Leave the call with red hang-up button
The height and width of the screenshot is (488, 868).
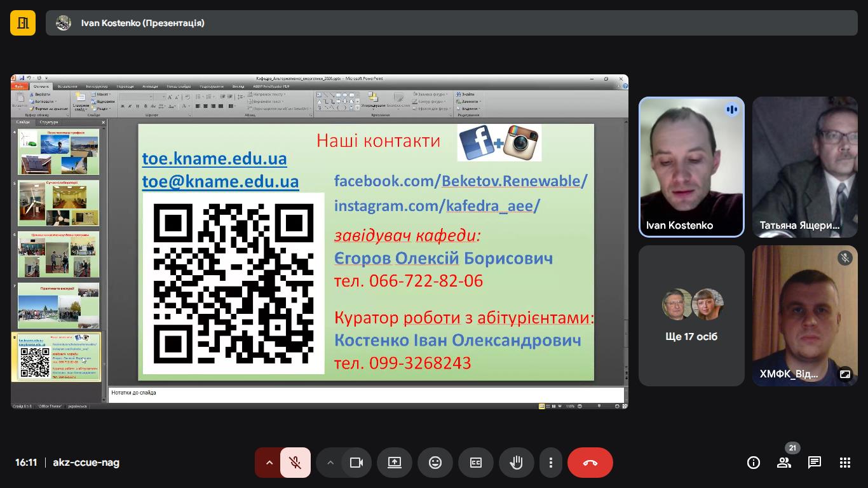[x=590, y=463]
